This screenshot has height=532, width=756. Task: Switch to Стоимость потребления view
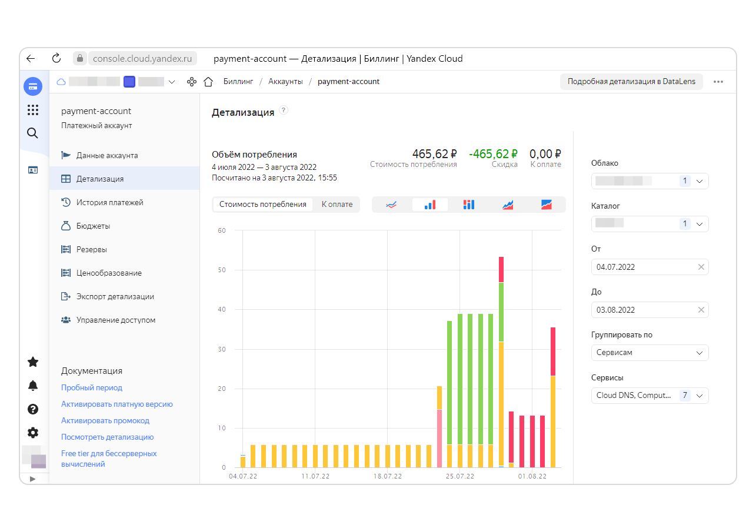click(263, 205)
